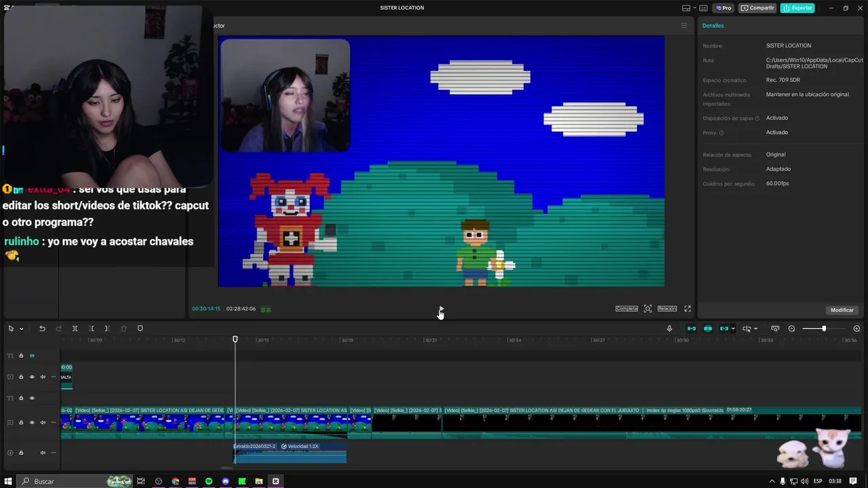Open Discord from the taskbar

click(226, 481)
